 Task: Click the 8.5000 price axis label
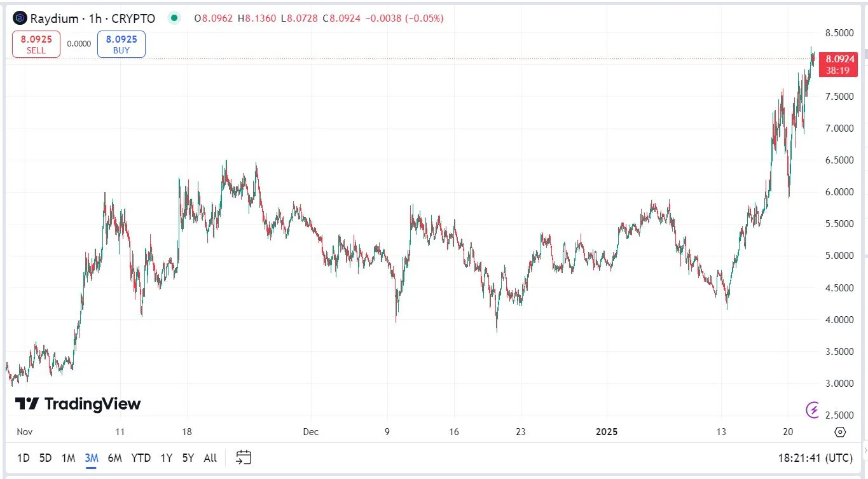[839, 32]
